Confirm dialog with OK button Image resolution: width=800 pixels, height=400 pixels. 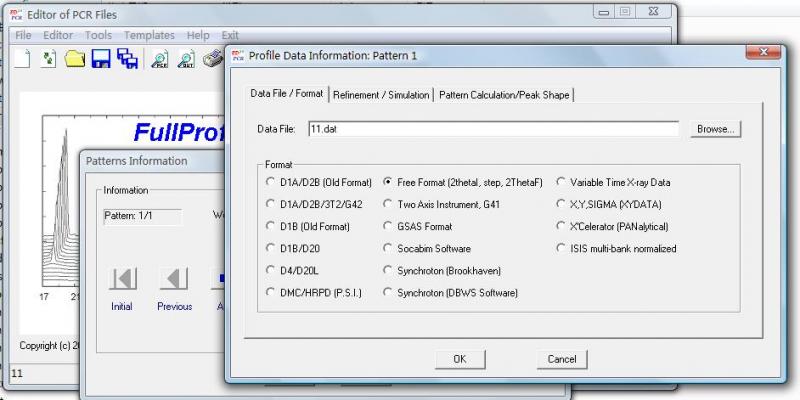pyautogui.click(x=460, y=359)
